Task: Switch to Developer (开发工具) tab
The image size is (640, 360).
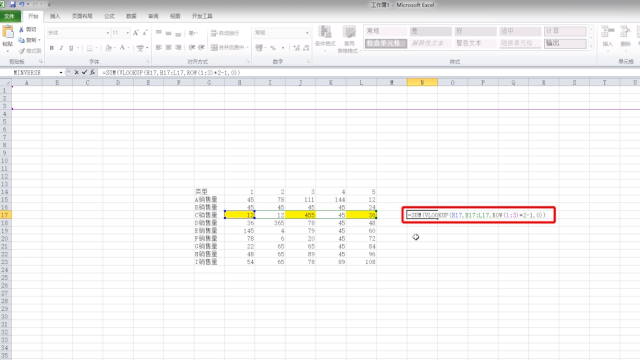Action: (x=202, y=16)
